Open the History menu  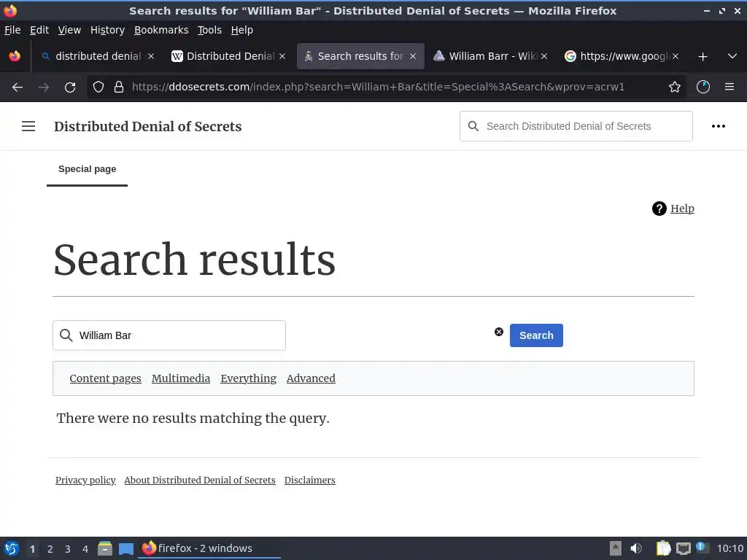(107, 30)
